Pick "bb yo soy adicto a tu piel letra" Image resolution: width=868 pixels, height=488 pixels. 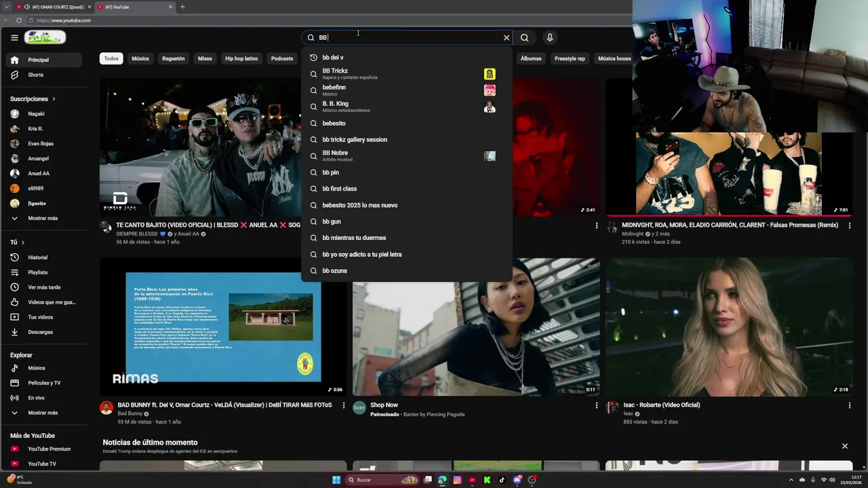click(406, 254)
